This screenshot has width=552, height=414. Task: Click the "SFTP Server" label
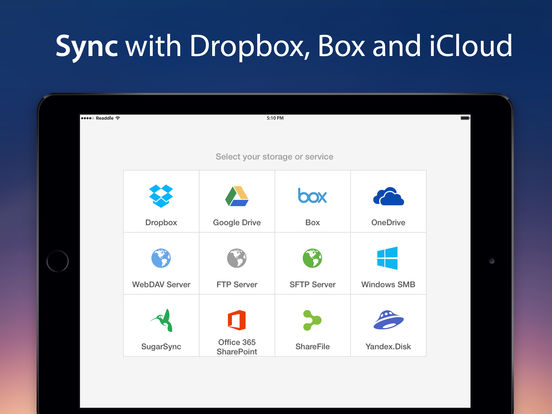tap(312, 284)
